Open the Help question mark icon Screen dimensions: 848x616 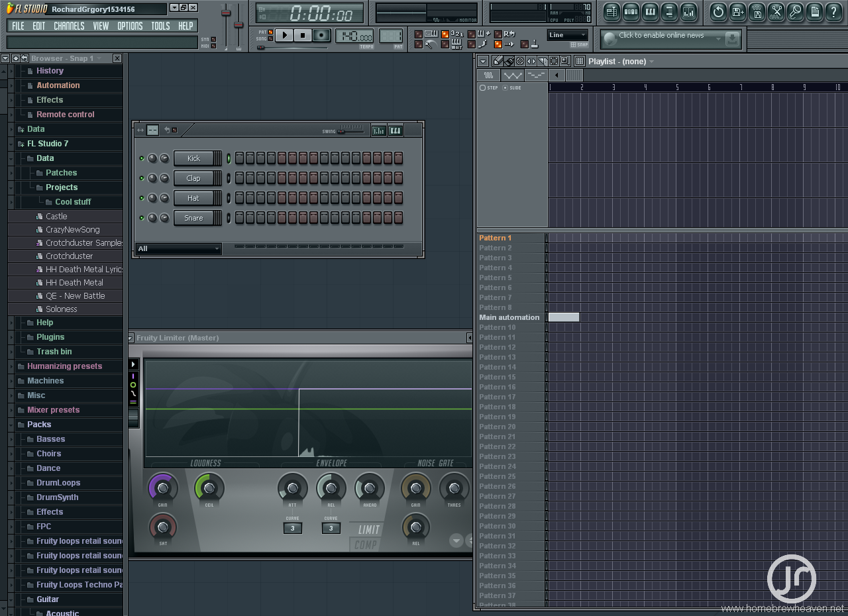coord(833,11)
